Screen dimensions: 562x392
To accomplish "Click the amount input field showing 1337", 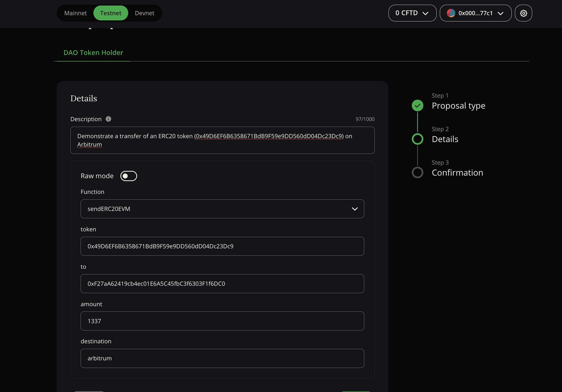I will (222, 321).
